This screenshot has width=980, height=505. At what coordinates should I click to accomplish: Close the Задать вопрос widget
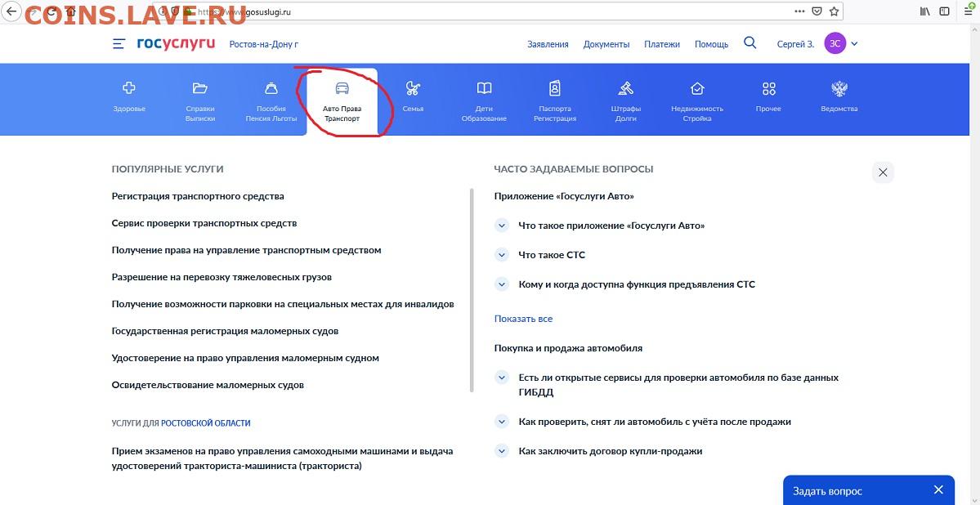click(938, 490)
